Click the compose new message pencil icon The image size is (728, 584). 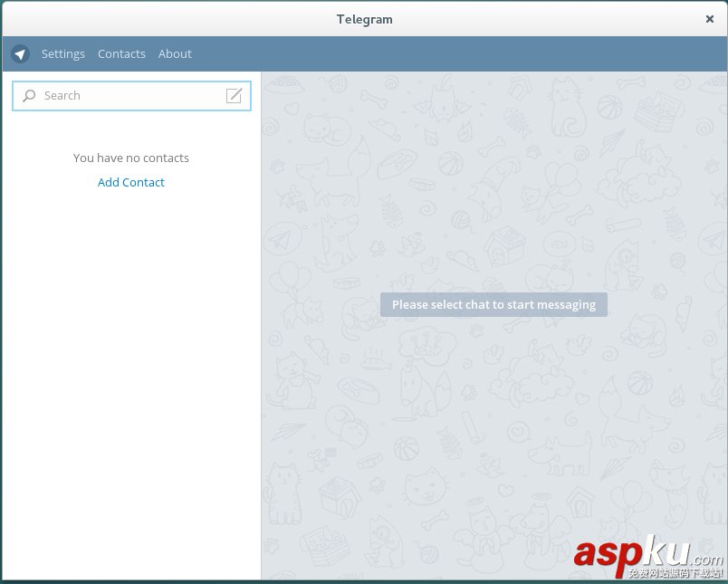coord(234,96)
